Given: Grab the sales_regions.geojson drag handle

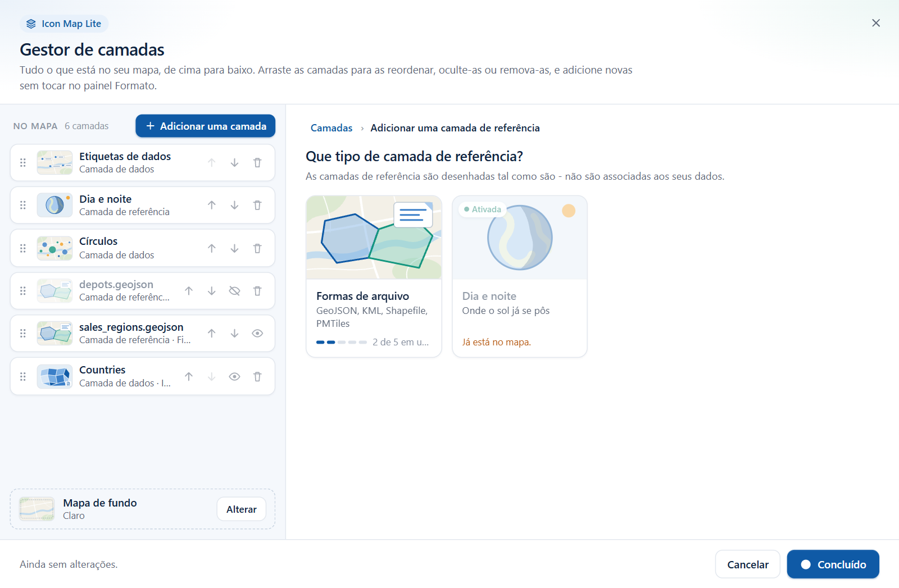Looking at the screenshot, I should [23, 334].
